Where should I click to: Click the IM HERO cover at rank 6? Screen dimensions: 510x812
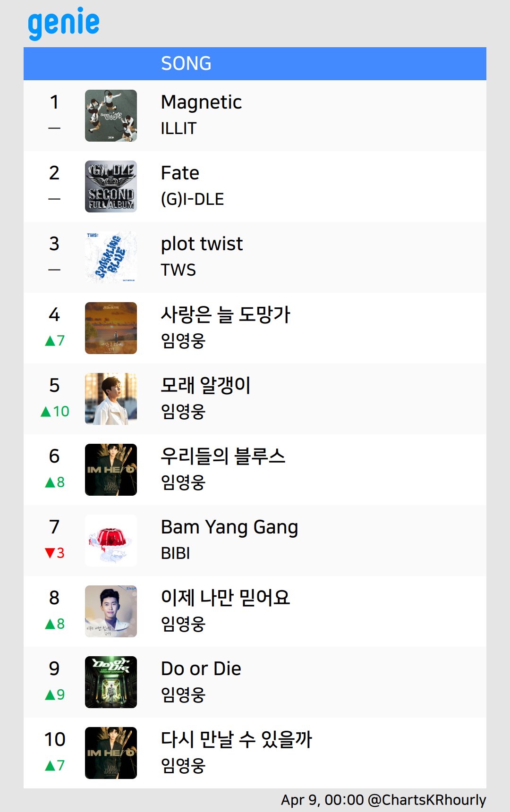[111, 470]
